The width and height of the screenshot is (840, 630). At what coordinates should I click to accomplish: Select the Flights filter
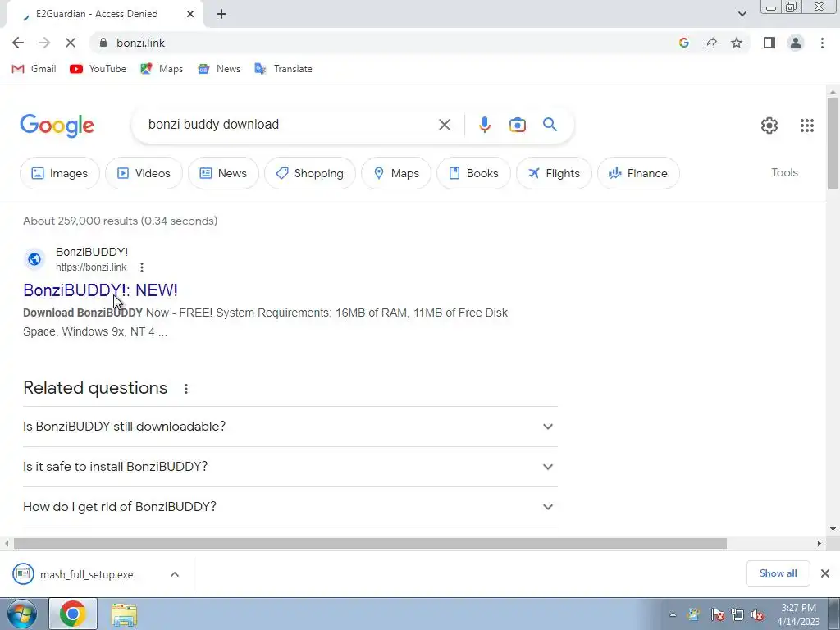(554, 173)
